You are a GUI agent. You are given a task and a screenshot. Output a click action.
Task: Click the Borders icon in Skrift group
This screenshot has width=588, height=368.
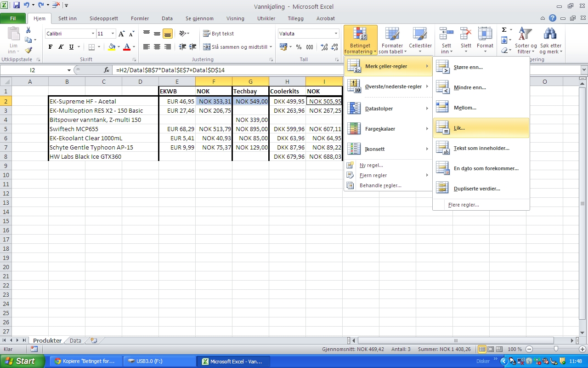(x=91, y=47)
